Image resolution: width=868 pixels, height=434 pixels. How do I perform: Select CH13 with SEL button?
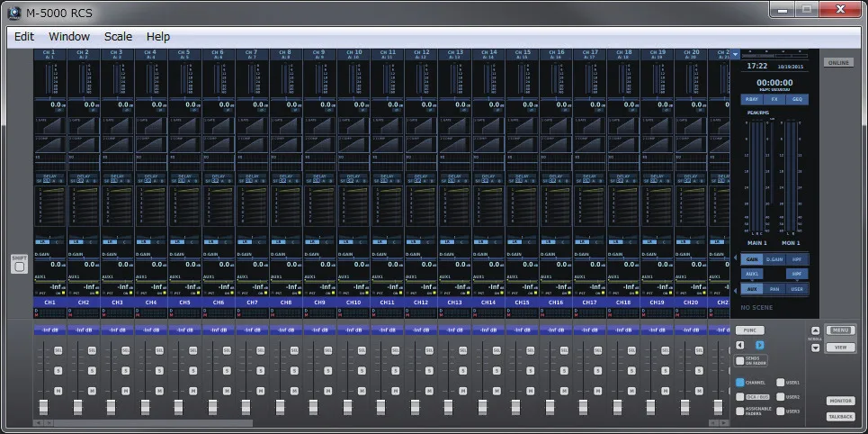tap(463, 350)
